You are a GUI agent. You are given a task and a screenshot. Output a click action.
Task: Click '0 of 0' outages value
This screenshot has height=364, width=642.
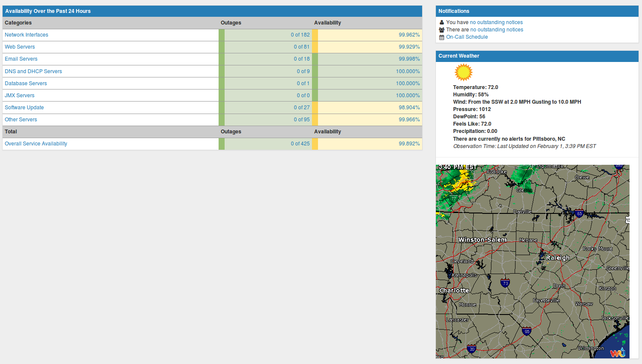tap(303, 96)
